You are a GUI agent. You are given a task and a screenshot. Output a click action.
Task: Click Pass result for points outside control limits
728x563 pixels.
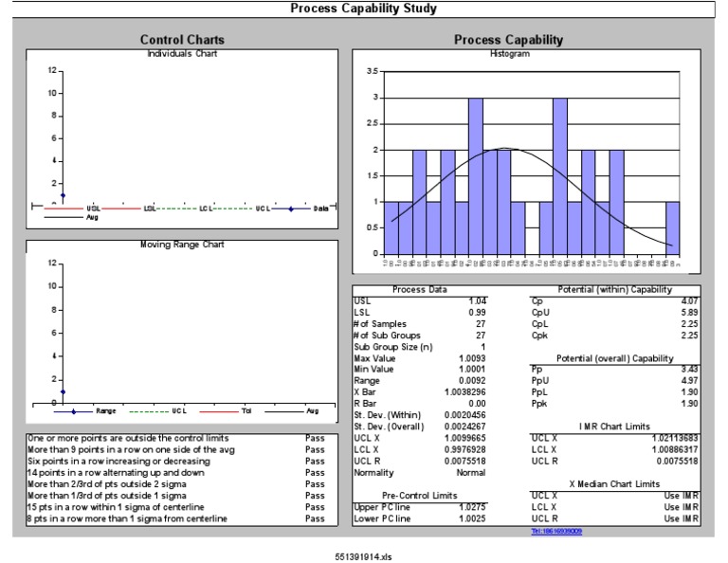315,439
